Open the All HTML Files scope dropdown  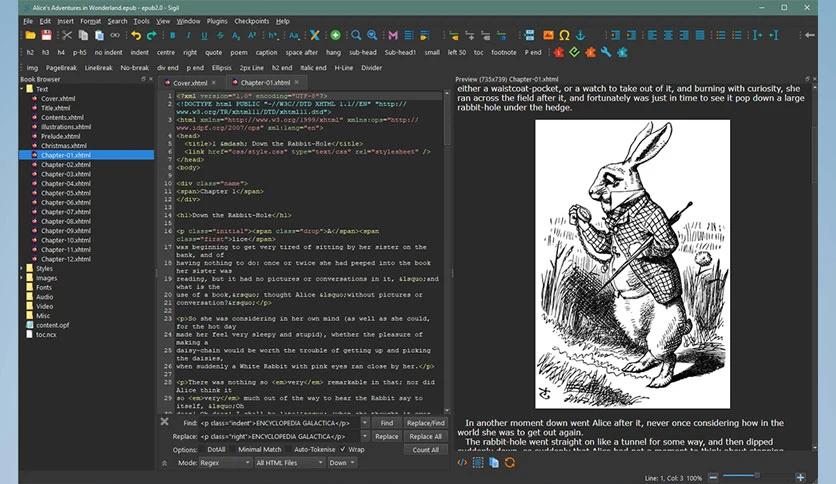290,463
